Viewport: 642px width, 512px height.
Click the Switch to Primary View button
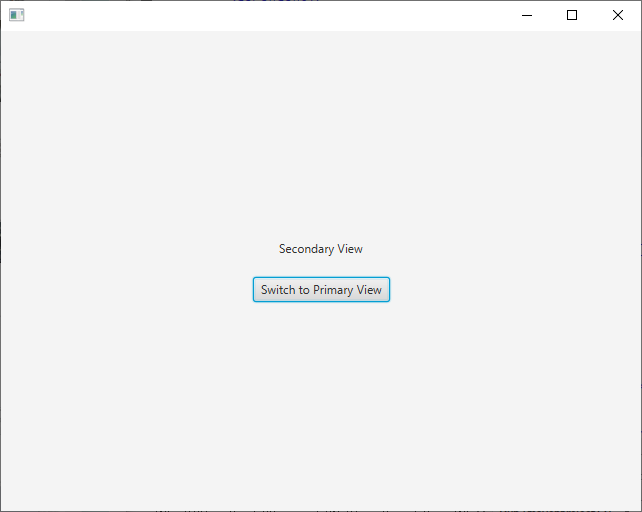(x=321, y=290)
